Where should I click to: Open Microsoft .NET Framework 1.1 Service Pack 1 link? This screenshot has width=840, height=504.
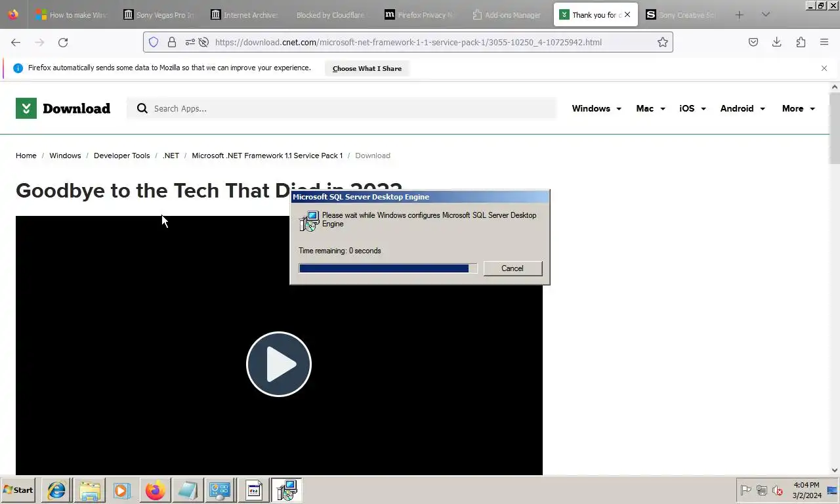click(267, 156)
